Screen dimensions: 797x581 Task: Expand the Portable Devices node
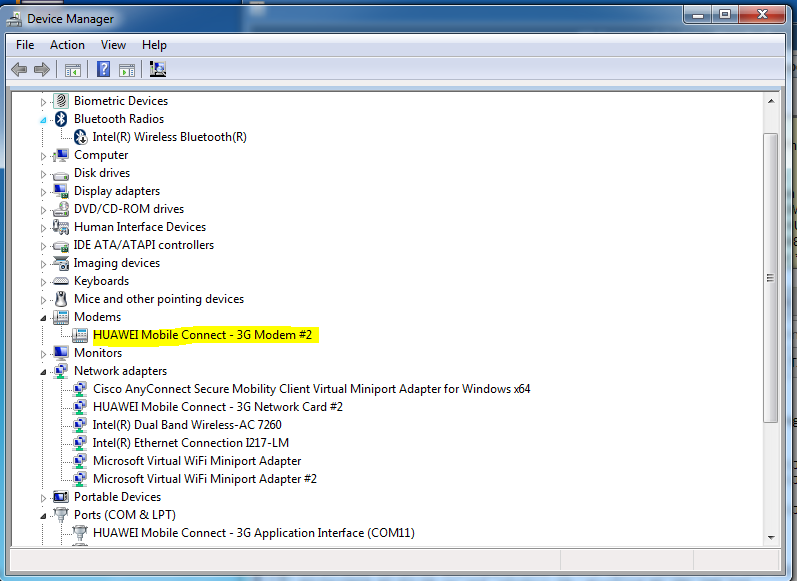point(43,498)
